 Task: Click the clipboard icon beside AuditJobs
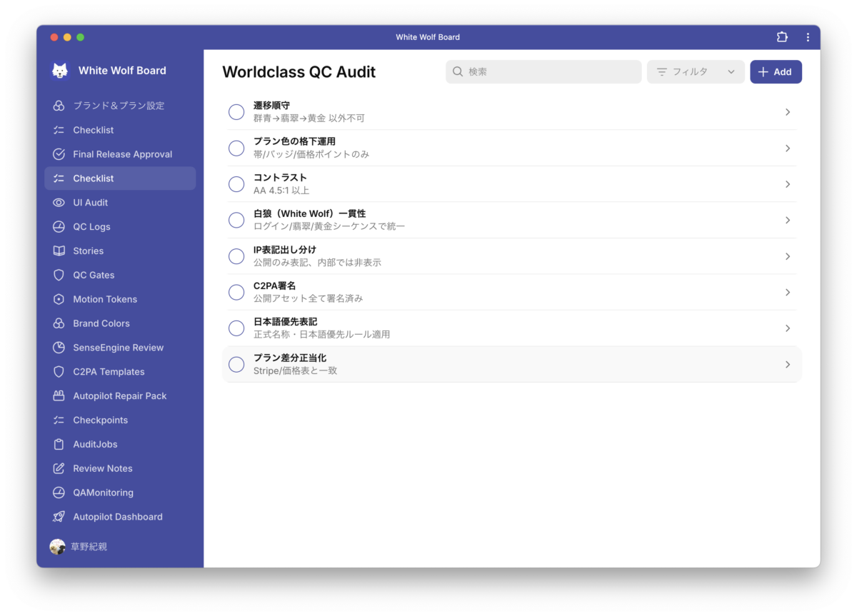(59, 444)
